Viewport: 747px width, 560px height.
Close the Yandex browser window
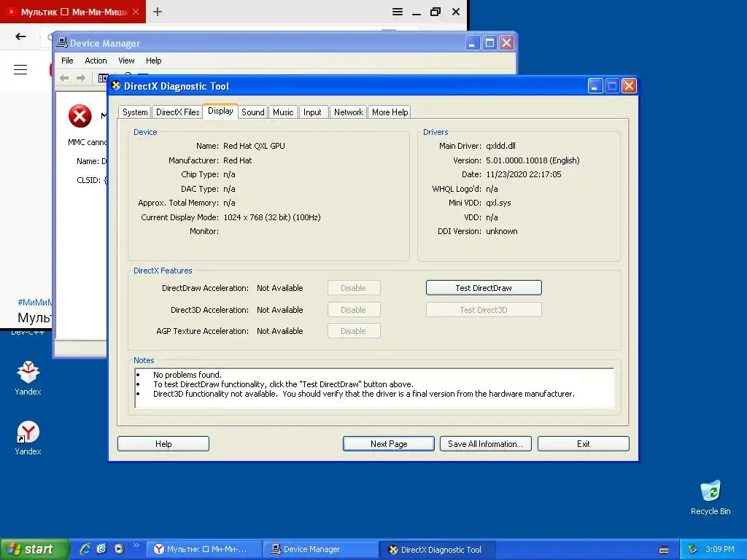coord(456,12)
